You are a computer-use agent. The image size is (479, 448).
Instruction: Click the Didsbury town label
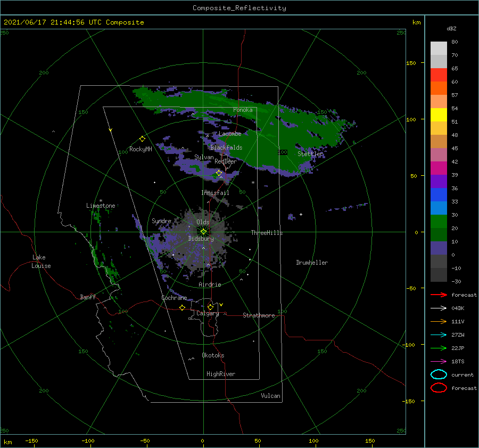pyautogui.click(x=201, y=239)
